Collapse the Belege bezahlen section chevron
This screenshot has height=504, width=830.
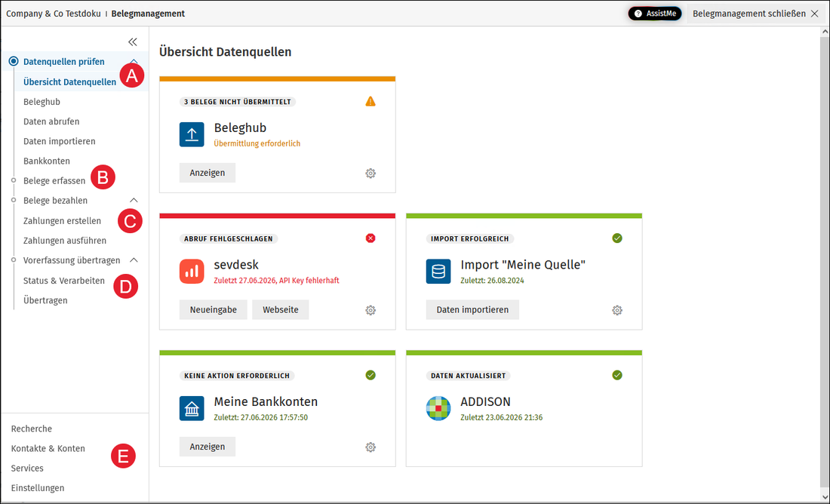134,200
